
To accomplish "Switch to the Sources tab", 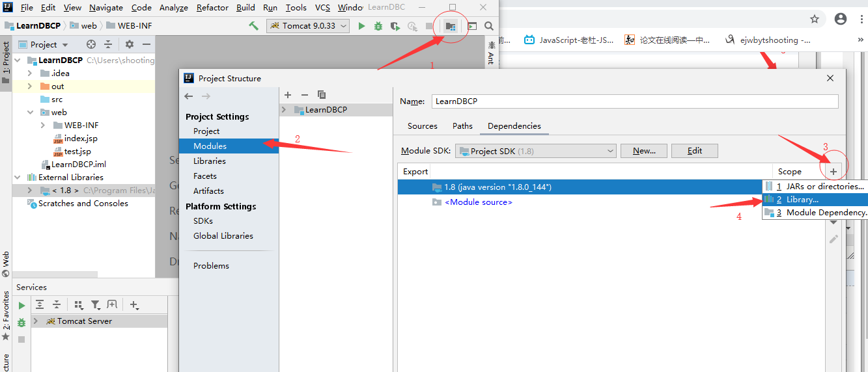I will coord(423,126).
